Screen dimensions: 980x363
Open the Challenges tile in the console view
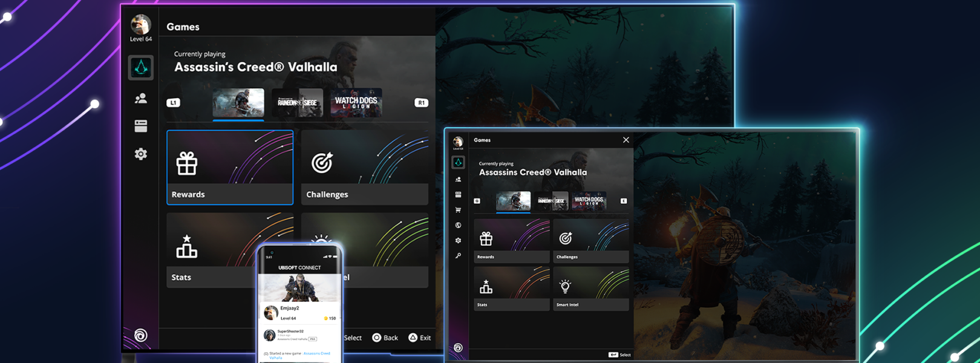click(365, 168)
